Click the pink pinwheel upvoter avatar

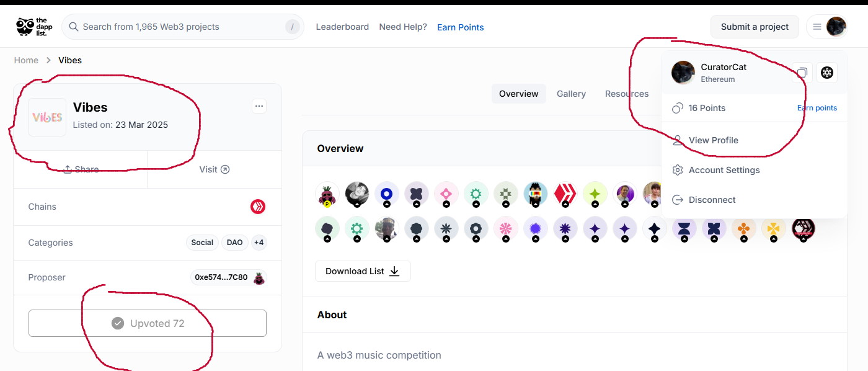pyautogui.click(x=506, y=229)
